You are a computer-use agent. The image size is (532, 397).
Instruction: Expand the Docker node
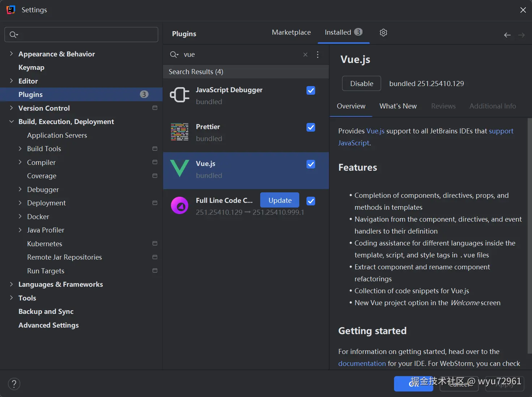coord(20,217)
